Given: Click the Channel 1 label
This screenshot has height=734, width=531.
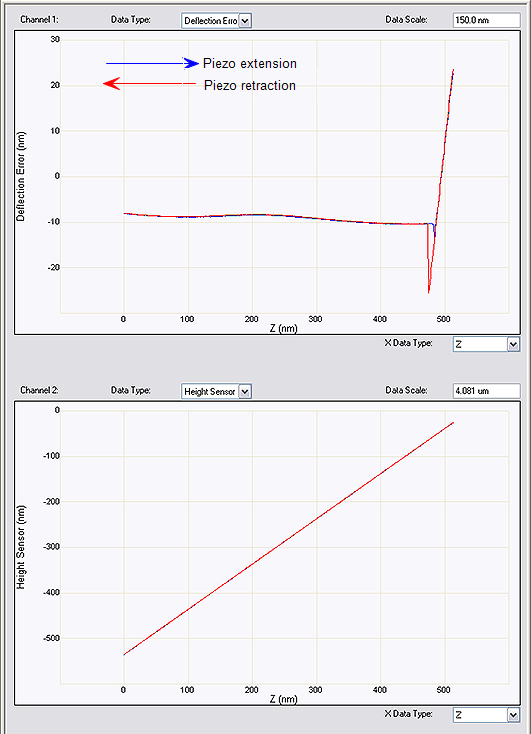Looking at the screenshot, I should tap(39, 20).
